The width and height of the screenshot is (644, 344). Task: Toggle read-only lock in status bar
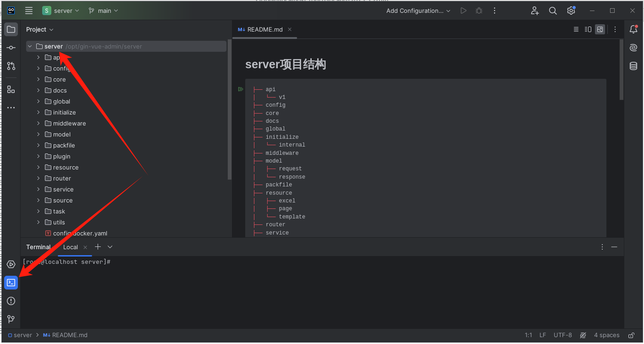632,335
